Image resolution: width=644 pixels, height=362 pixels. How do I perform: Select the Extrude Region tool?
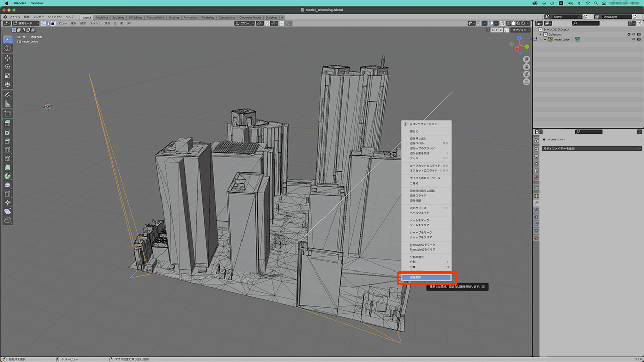click(x=8, y=123)
